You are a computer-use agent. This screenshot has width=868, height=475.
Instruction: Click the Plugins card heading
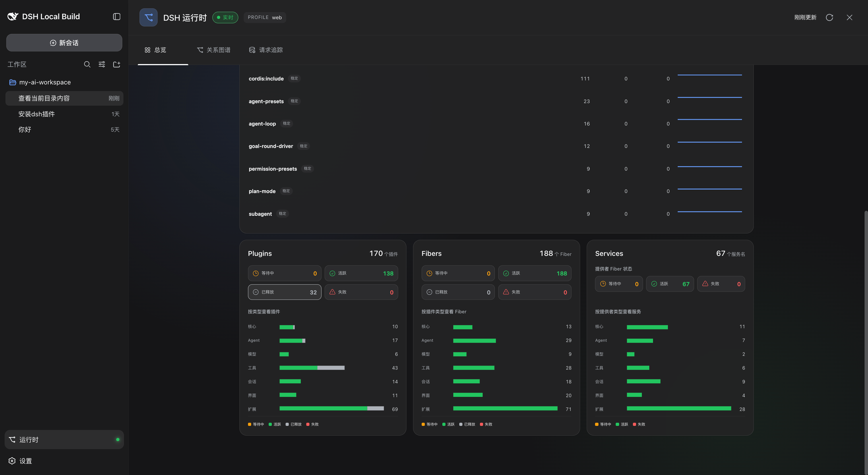click(260, 254)
